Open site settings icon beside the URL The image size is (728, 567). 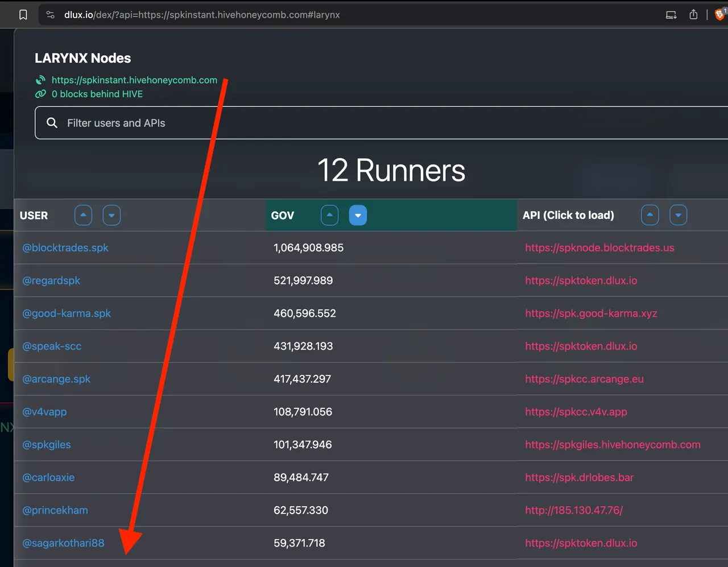[x=51, y=15]
